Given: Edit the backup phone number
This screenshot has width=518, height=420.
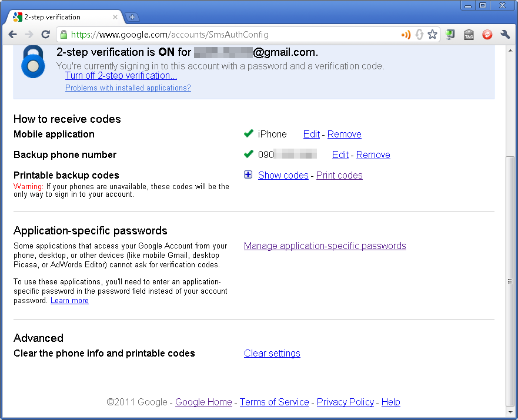Looking at the screenshot, I should coord(340,154).
